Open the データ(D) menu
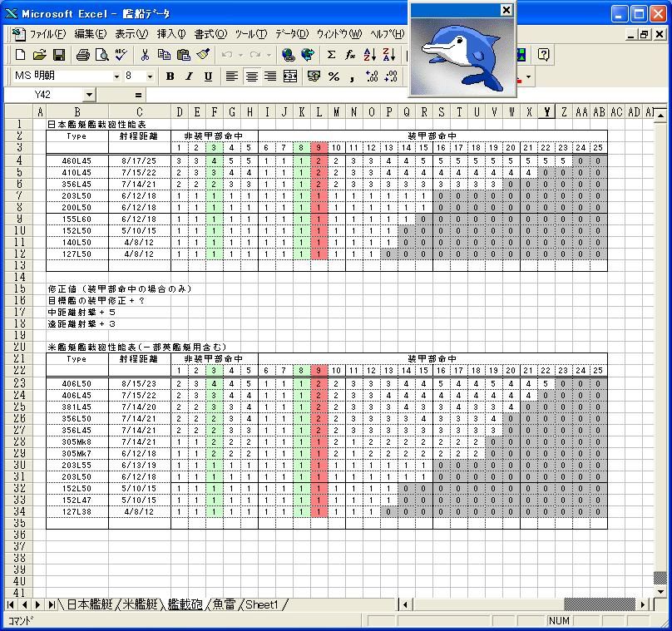 click(x=292, y=34)
